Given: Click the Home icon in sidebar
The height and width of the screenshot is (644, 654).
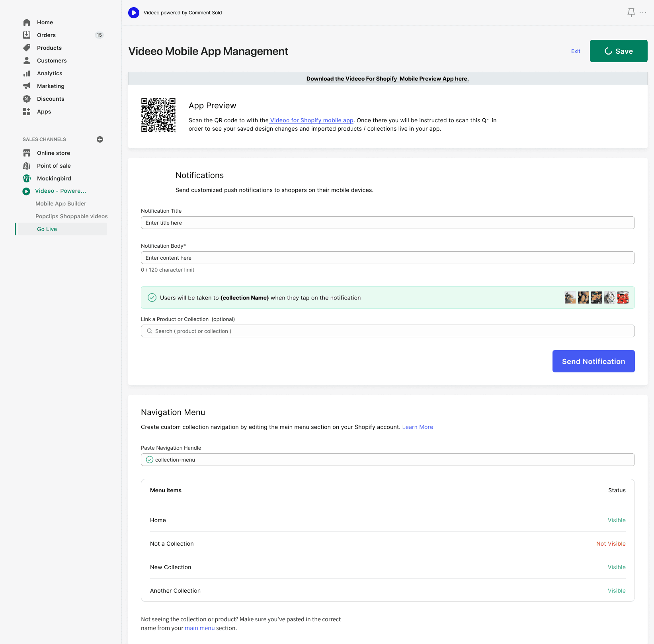Looking at the screenshot, I should (27, 22).
